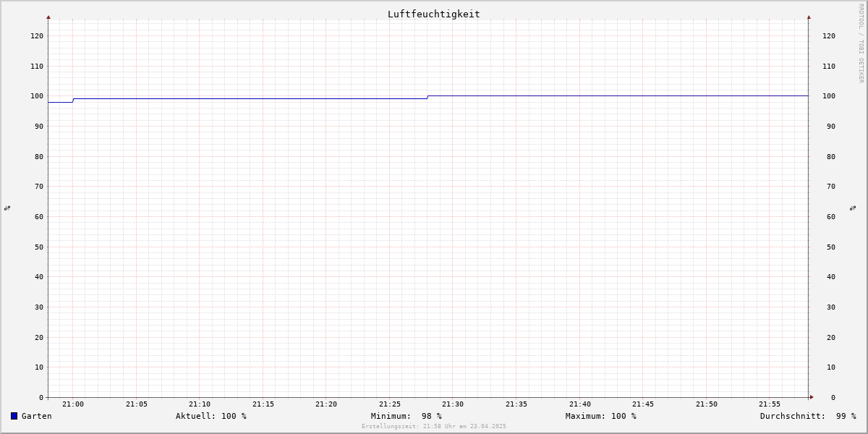
Task: Click the left percent axis unit label
Action: (x=7, y=208)
